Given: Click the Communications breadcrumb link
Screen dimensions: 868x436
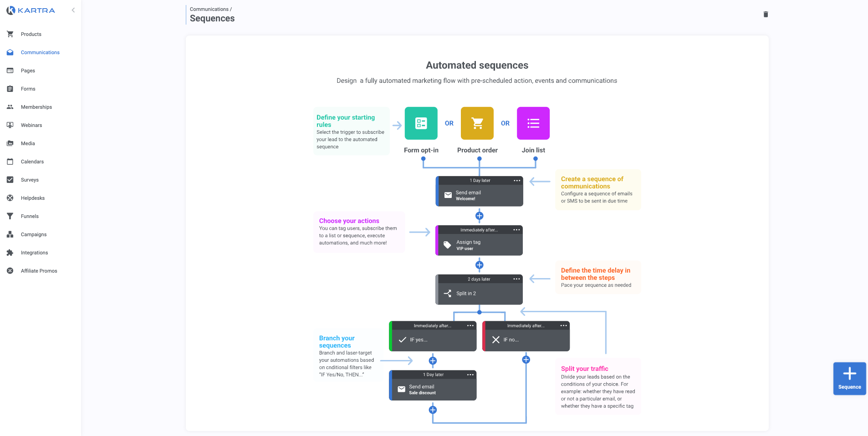Looking at the screenshot, I should tap(209, 9).
